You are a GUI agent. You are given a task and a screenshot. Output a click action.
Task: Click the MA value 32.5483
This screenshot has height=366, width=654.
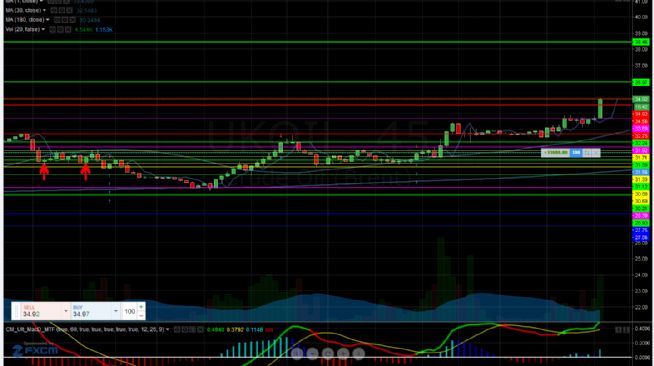tap(86, 10)
